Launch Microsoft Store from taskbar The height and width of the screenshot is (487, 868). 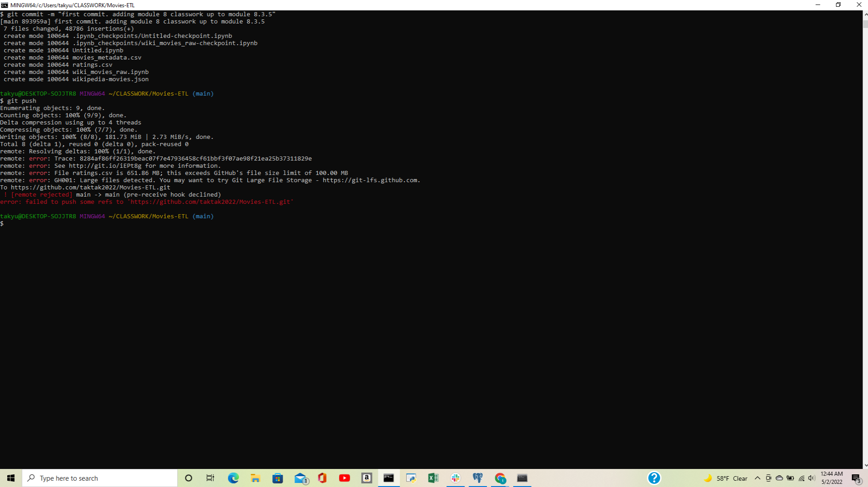[278, 478]
